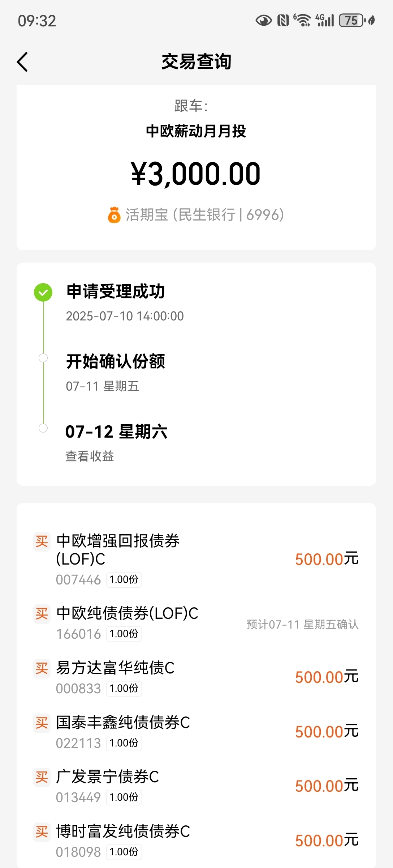Open the 博时富发纯债债券C fund entry
This screenshot has height=868, width=393.
(x=196, y=841)
